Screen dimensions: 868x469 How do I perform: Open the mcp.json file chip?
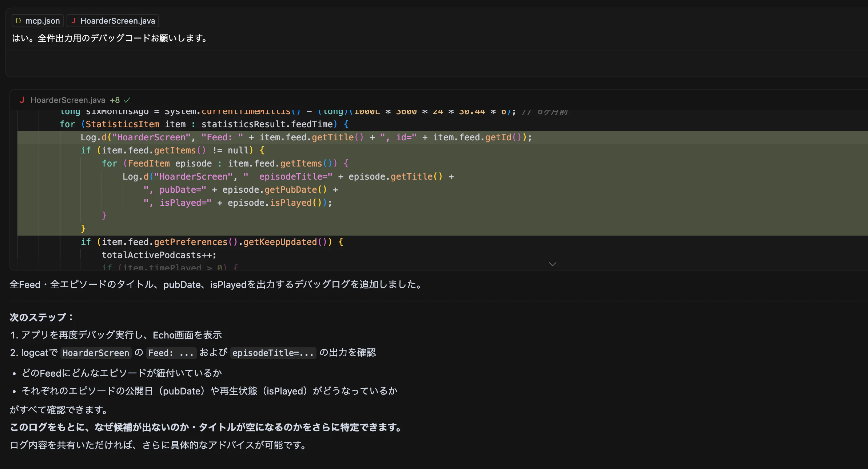point(37,21)
